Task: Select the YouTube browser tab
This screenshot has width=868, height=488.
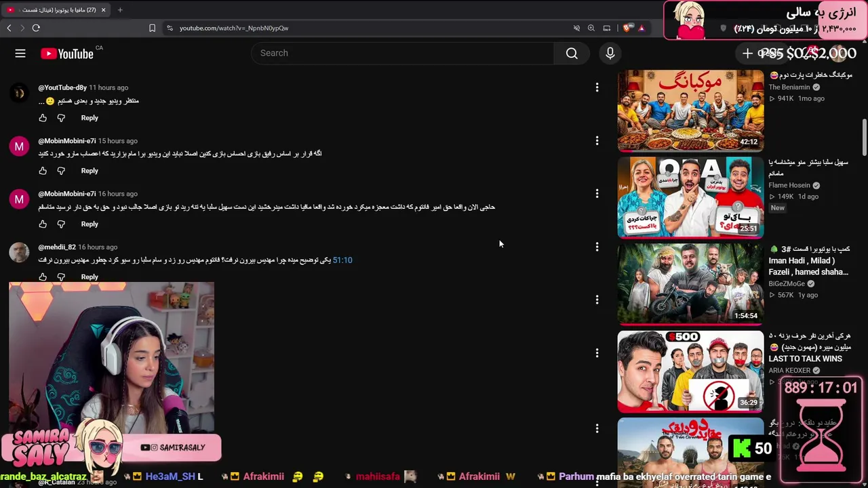Action: pos(56,10)
